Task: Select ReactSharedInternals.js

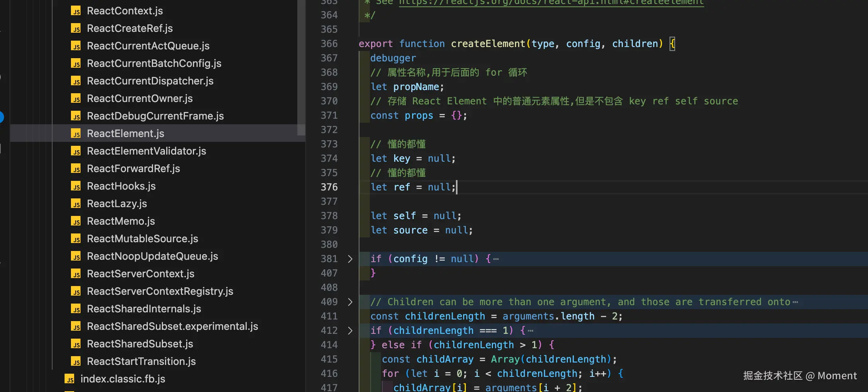Action: 144,309
